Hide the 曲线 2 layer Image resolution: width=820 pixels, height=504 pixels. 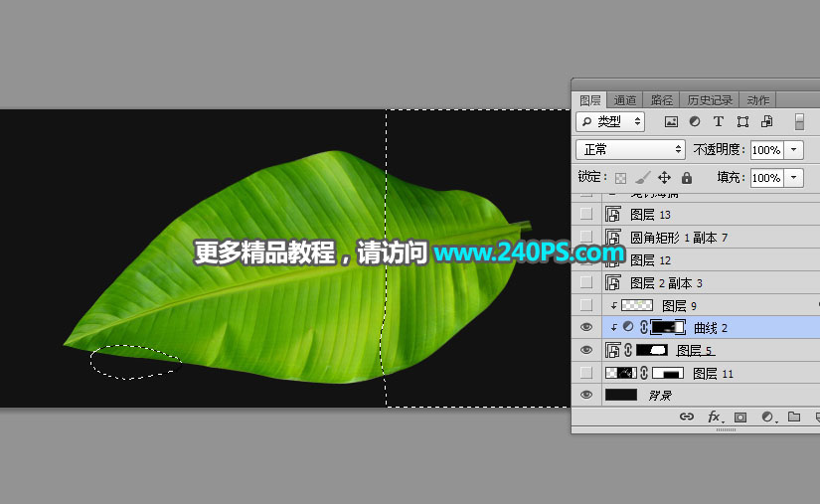[x=586, y=327]
